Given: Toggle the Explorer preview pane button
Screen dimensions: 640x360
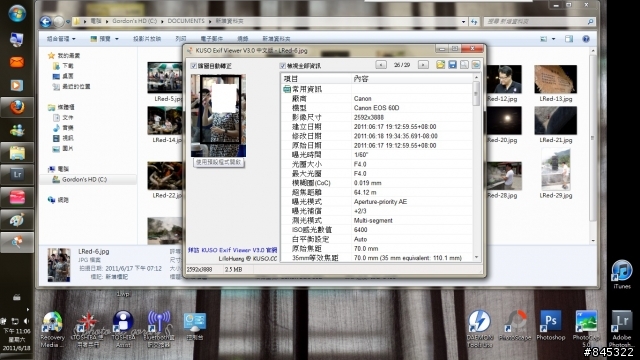Looking at the screenshot, I should (569, 39).
